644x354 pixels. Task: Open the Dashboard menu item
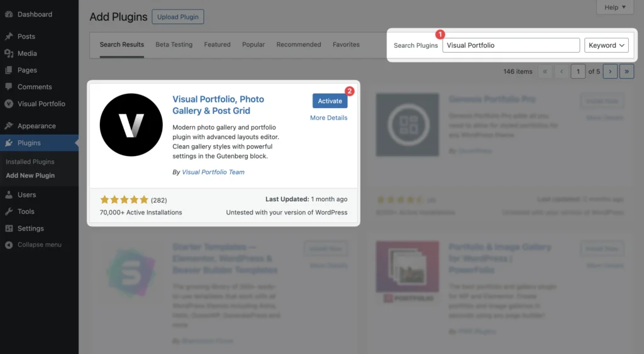(x=35, y=14)
